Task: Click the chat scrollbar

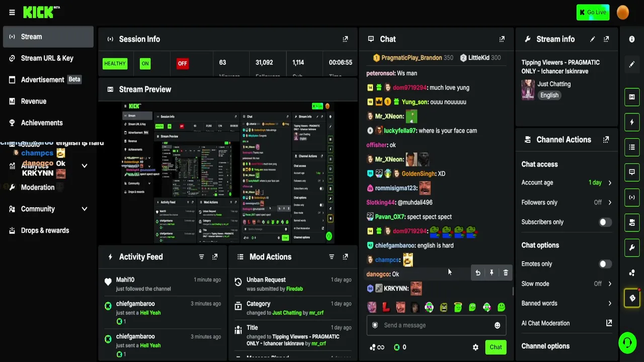Action: coord(513,292)
